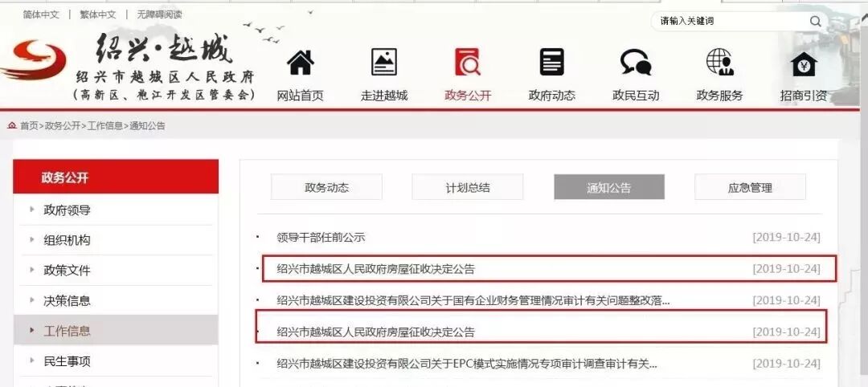Click the magnifier search icon

pyautogui.click(x=816, y=21)
